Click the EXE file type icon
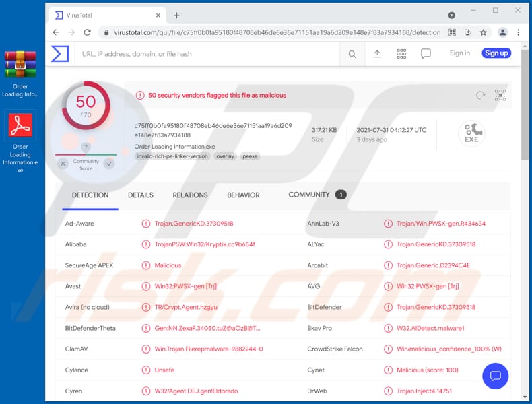Image resolution: width=532 pixels, height=404 pixels. coord(471,133)
